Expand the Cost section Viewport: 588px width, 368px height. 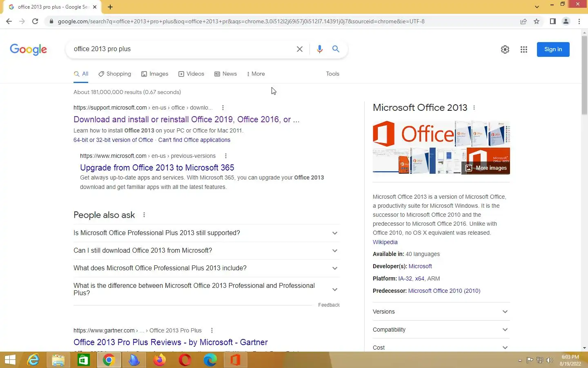[441, 347]
